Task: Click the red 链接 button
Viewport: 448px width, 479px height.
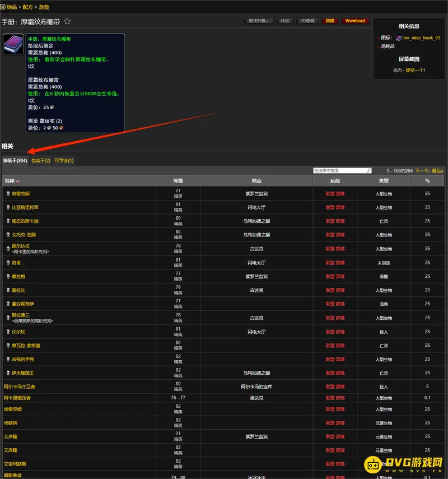Action: [330, 21]
